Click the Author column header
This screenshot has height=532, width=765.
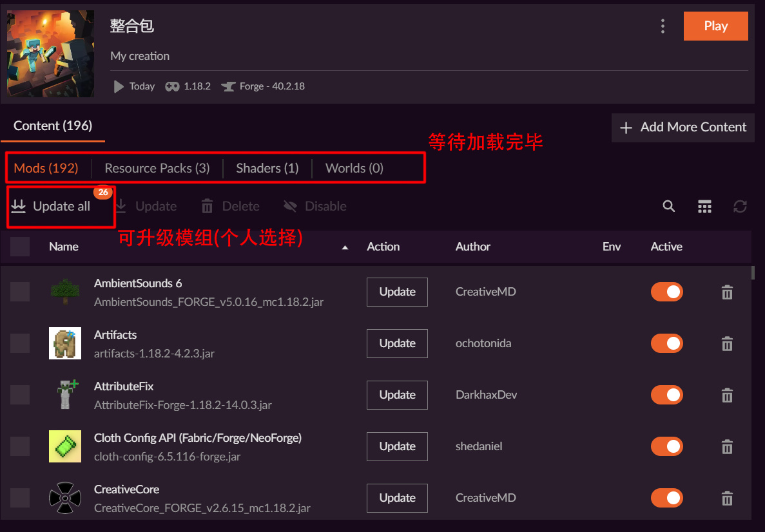coord(473,247)
